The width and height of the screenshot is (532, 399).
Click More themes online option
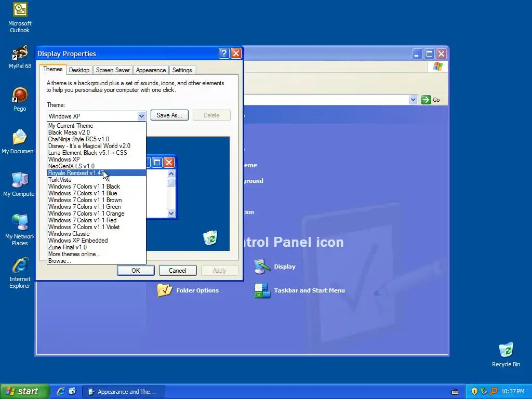point(97,254)
